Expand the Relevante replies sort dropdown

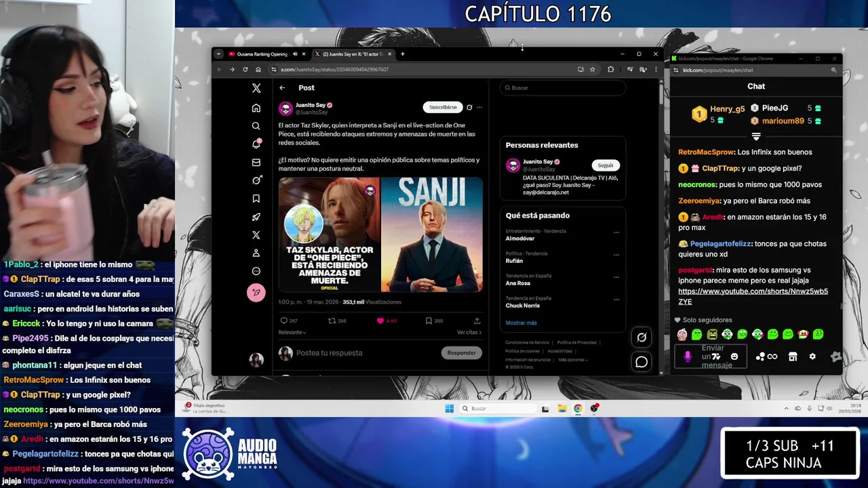(x=292, y=332)
